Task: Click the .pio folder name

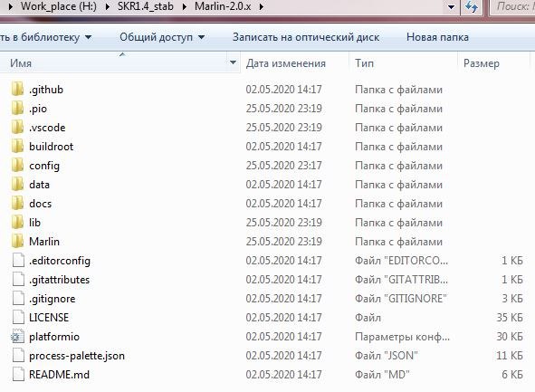Action: tap(38, 109)
